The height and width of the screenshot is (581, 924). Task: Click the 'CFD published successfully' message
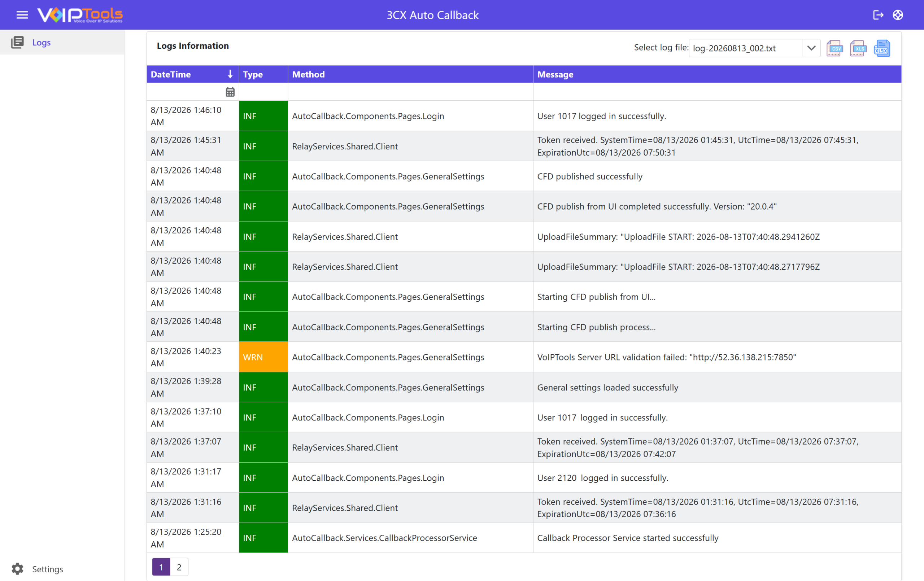590,176
